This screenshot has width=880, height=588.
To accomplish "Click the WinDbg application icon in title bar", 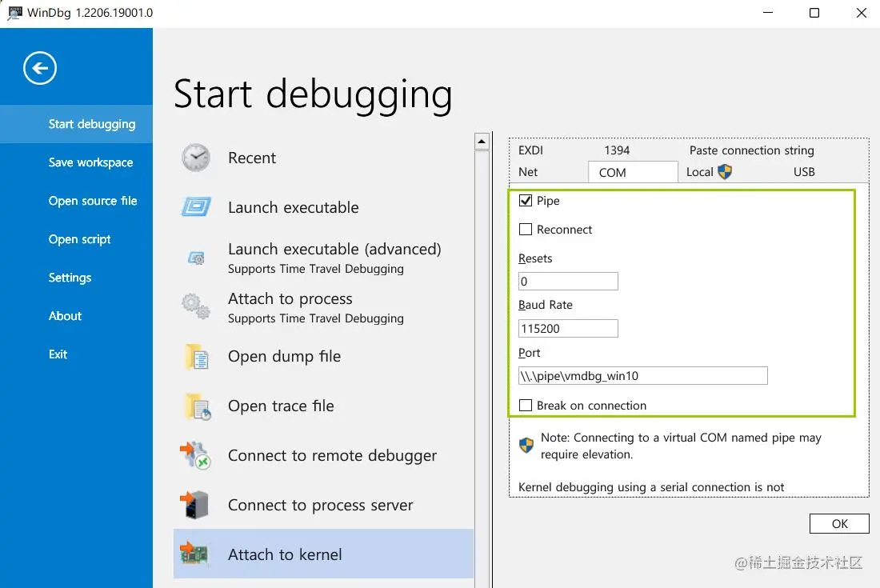I will click(x=14, y=13).
